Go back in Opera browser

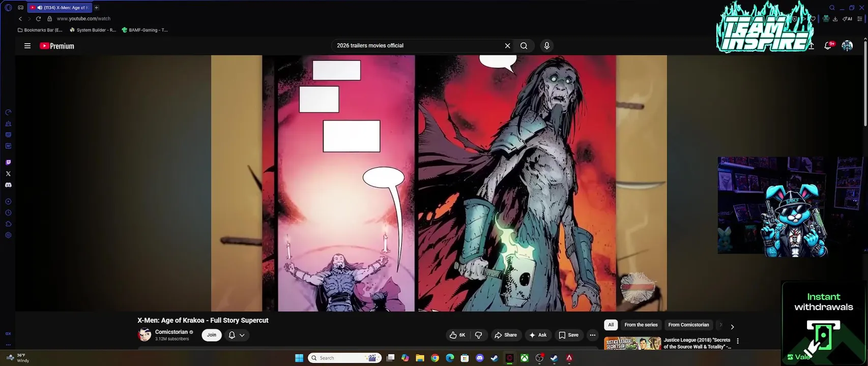tap(20, 18)
